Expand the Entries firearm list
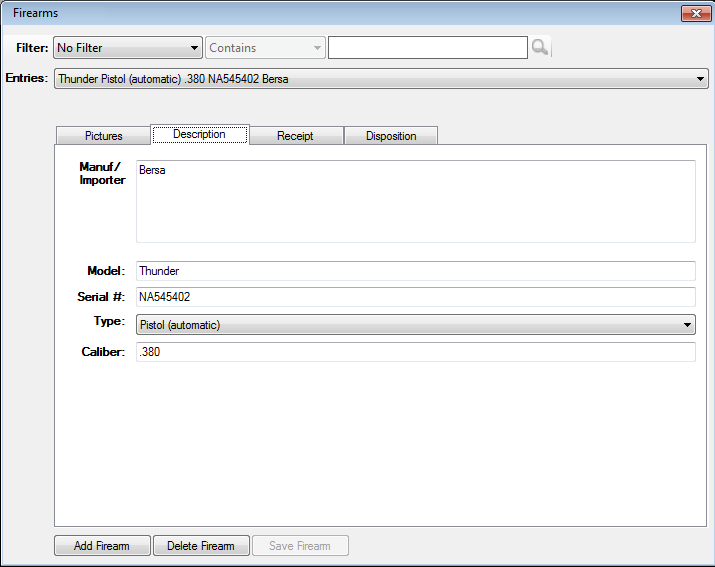Viewport: 715px width, 567px height. tap(381, 78)
